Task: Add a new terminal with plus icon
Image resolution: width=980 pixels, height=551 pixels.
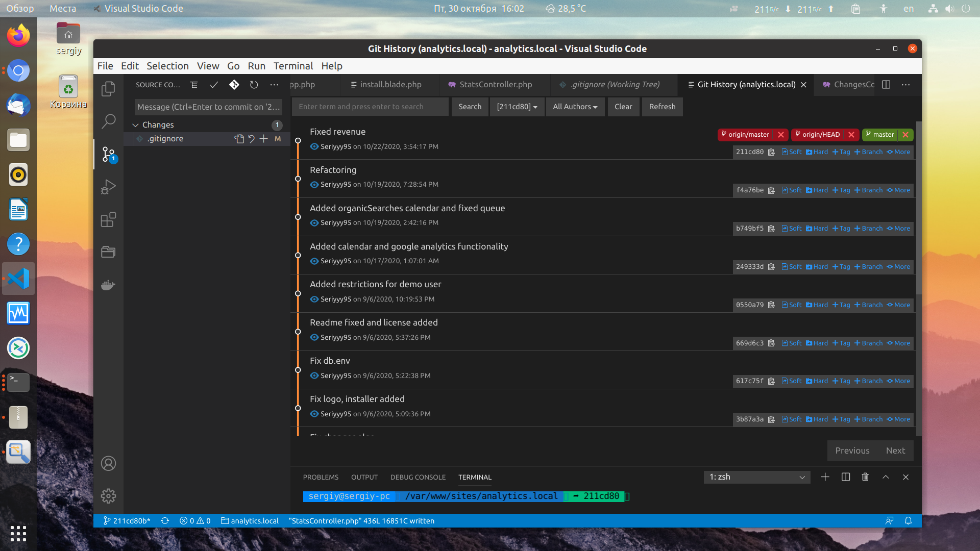Action: (825, 477)
